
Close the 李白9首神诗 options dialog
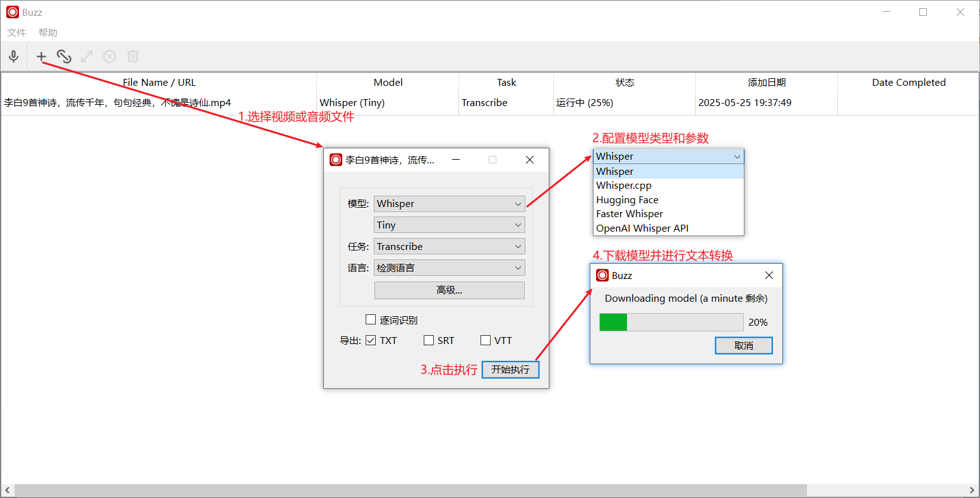pos(530,160)
